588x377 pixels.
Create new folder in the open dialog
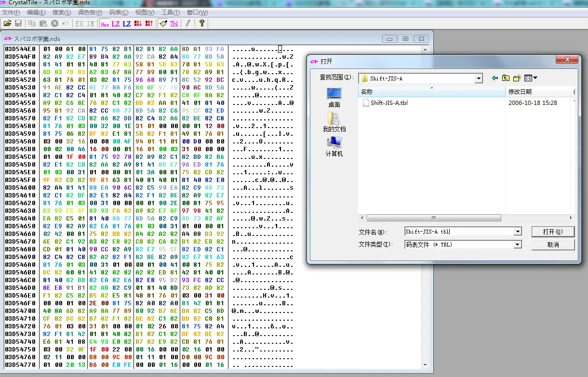[517, 78]
